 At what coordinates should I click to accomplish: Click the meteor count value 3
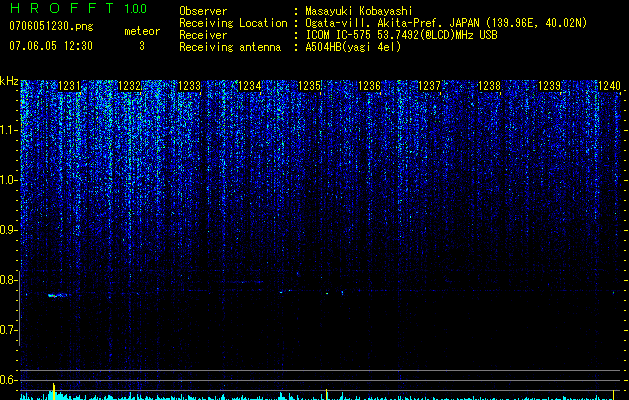click(142, 46)
